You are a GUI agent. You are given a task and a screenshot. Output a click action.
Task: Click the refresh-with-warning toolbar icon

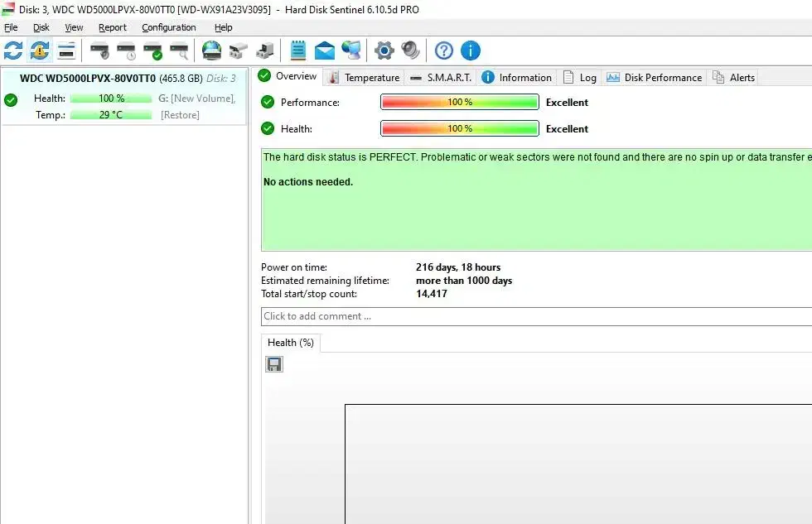(x=39, y=51)
